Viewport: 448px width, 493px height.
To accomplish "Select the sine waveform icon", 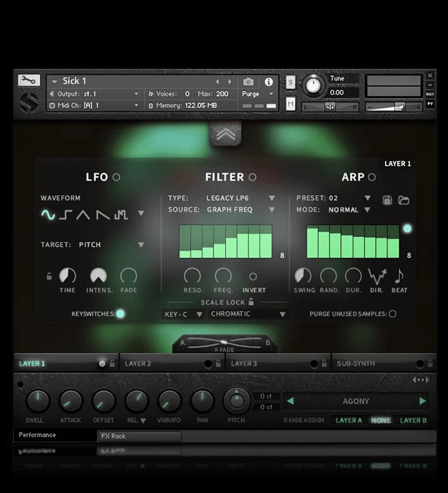I will point(48,214).
